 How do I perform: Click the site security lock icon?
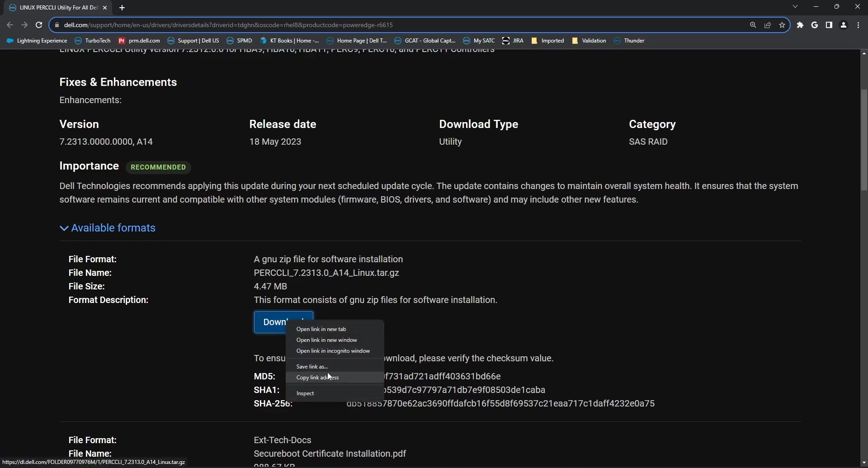click(x=57, y=25)
